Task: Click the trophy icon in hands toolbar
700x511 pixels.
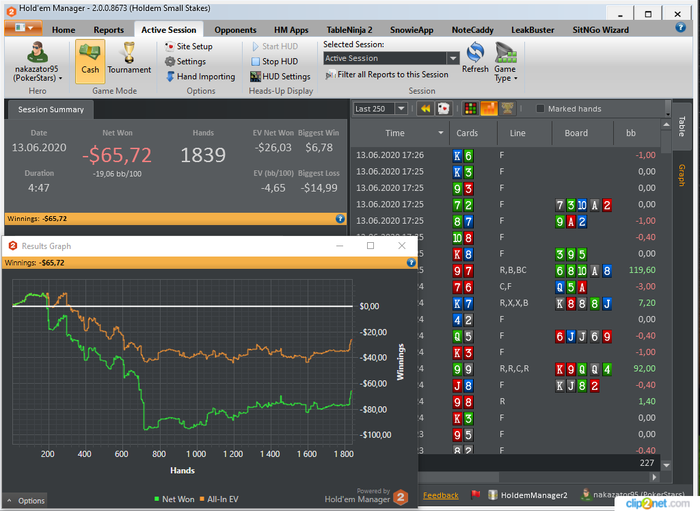Action: coord(508,108)
